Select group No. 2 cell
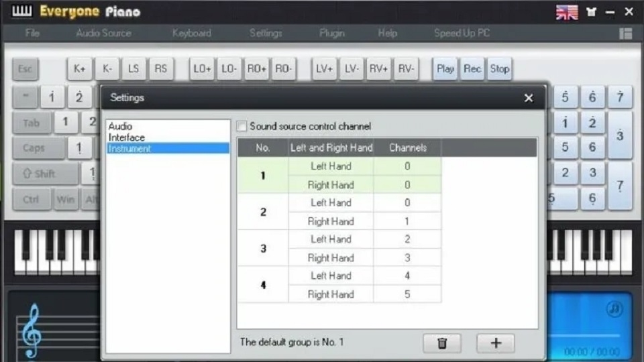This screenshot has height=362, width=644. point(263,212)
